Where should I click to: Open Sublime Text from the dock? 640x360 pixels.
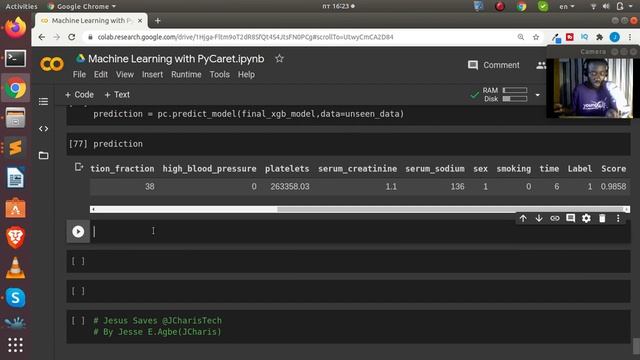click(16, 147)
